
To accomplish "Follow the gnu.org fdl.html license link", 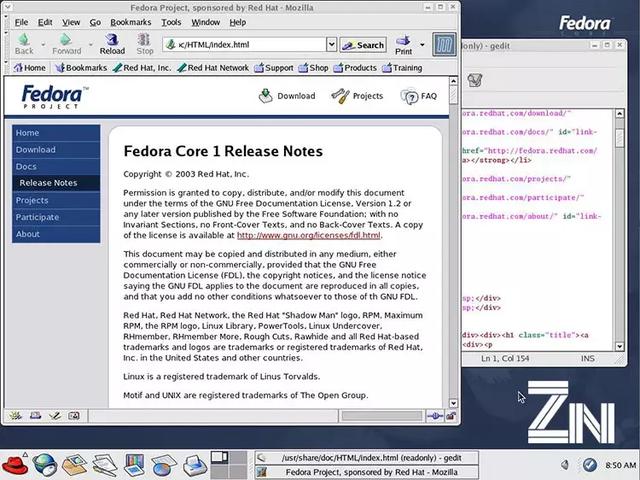I will click(x=309, y=236).
